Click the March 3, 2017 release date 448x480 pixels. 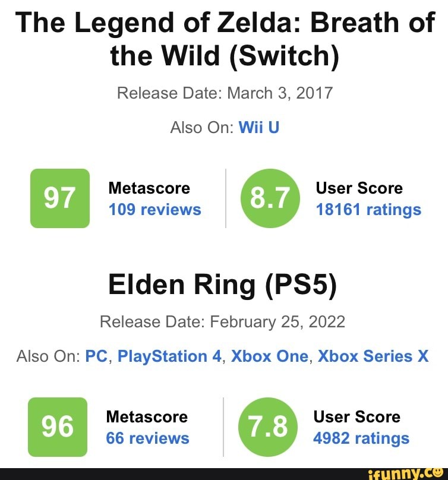[224, 93]
